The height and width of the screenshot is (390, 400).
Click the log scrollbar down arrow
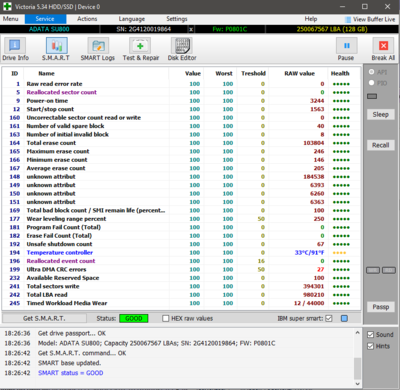pos(357,383)
